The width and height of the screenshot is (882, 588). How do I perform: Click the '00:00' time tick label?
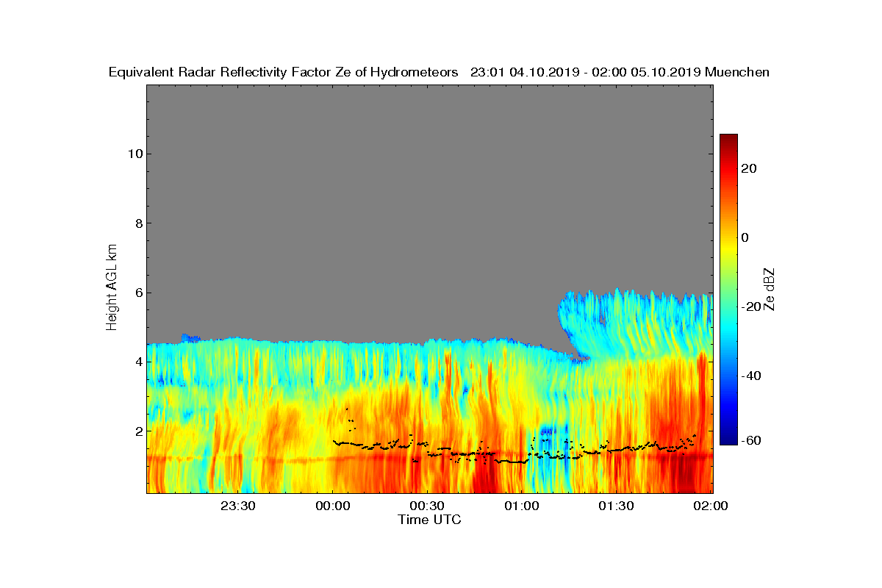coord(332,506)
